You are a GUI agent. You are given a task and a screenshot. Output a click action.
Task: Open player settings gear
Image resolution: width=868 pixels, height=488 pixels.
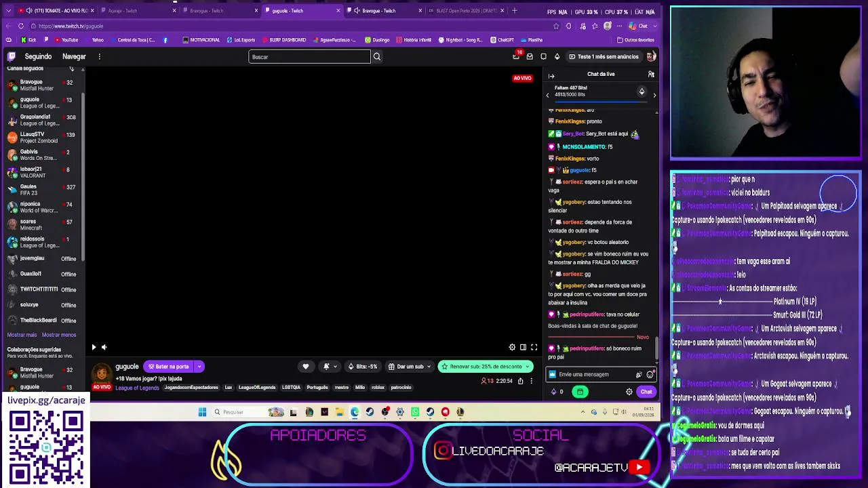[x=512, y=347]
